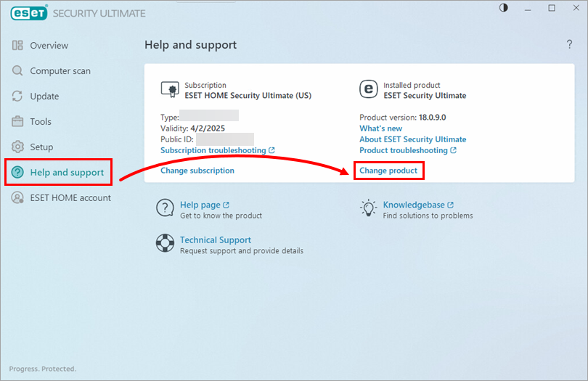Open About ESET Security Ultimate
Image resolution: width=588 pixels, height=381 pixels.
pyautogui.click(x=412, y=139)
